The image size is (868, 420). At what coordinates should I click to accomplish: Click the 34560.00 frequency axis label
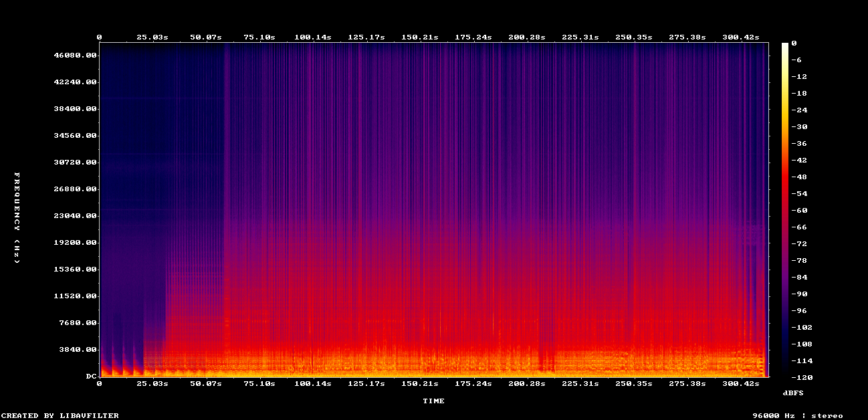(78, 136)
